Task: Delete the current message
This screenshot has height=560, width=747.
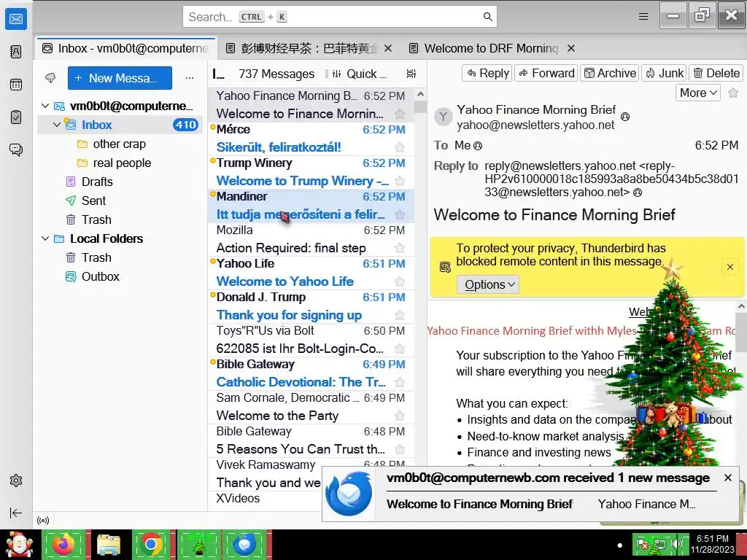Action: tap(716, 74)
